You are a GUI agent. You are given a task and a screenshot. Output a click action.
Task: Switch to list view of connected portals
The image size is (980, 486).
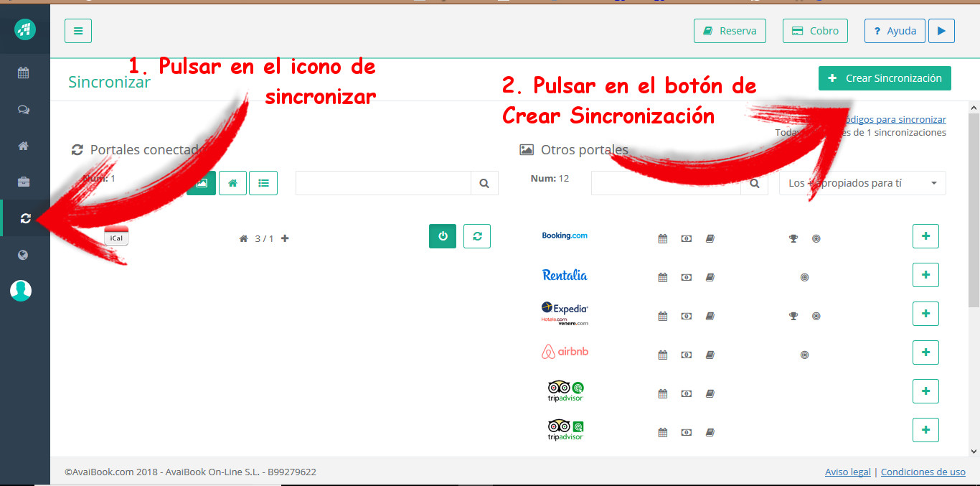click(263, 183)
